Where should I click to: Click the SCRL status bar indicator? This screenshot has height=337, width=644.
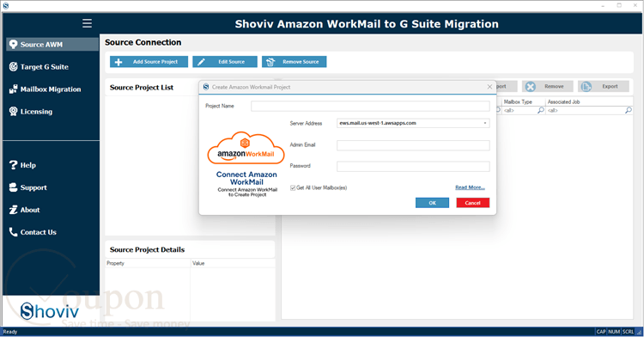(x=628, y=332)
